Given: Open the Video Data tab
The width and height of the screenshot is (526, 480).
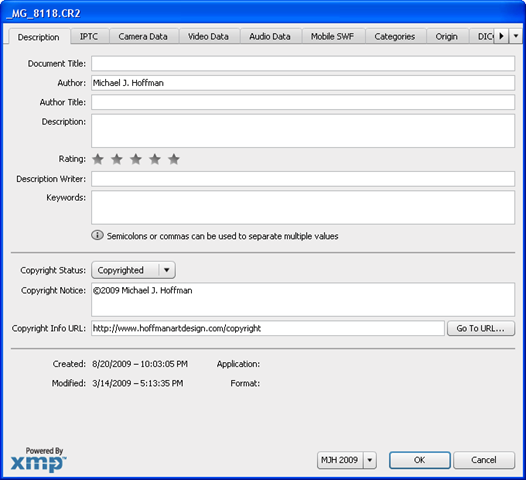Looking at the screenshot, I should pyautogui.click(x=208, y=36).
